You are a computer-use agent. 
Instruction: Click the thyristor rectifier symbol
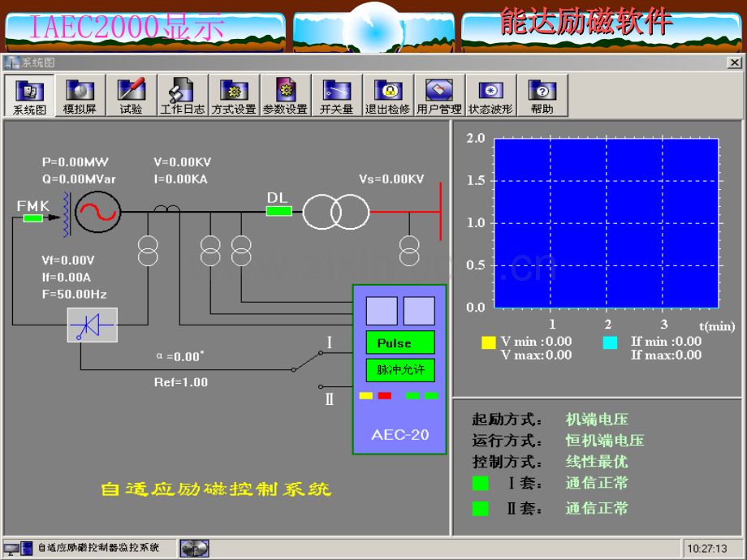(x=93, y=325)
